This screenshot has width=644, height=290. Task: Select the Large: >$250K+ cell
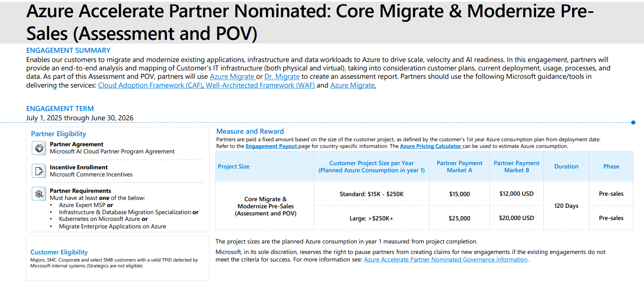coord(372,218)
